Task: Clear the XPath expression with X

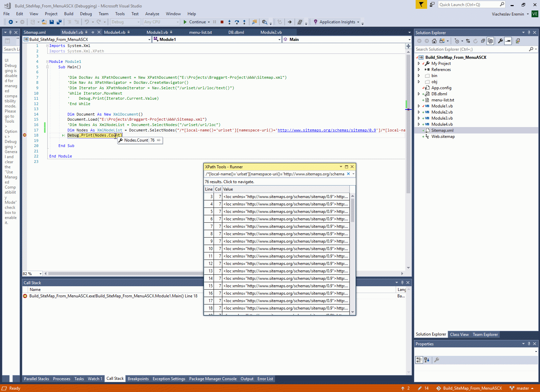Action: click(x=348, y=174)
